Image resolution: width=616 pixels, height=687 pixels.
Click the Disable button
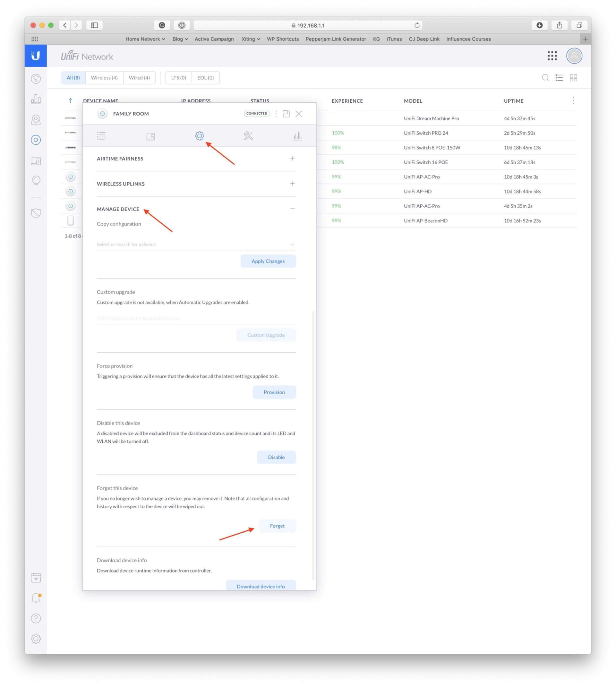point(276,457)
